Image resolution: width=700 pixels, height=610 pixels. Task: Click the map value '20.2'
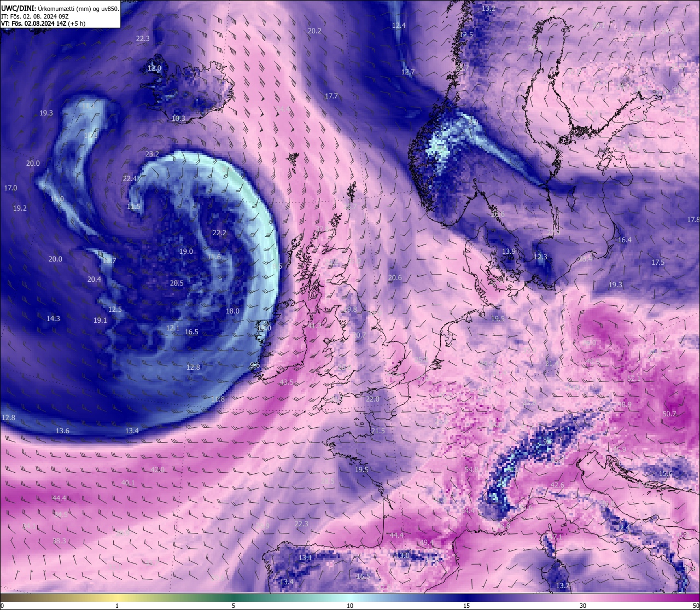click(314, 31)
